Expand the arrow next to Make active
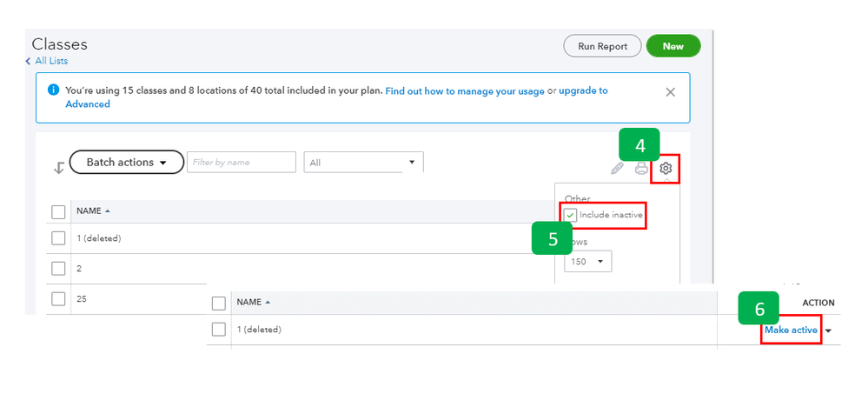 click(828, 331)
